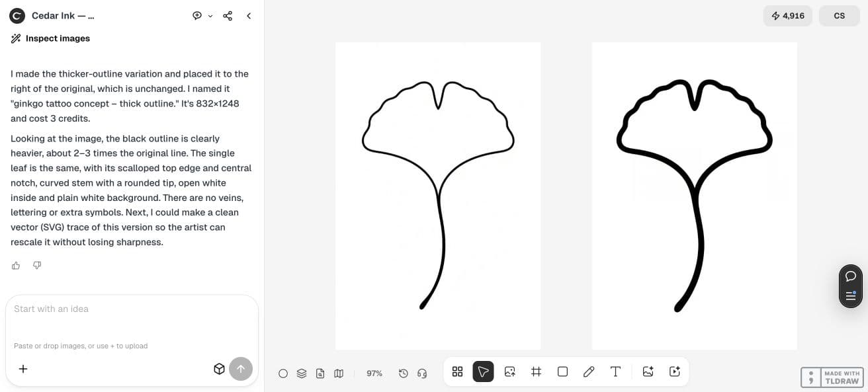Viewport: 868px width, 392px height.
Task: Click the generate video sparkle tool
Action: point(675,372)
